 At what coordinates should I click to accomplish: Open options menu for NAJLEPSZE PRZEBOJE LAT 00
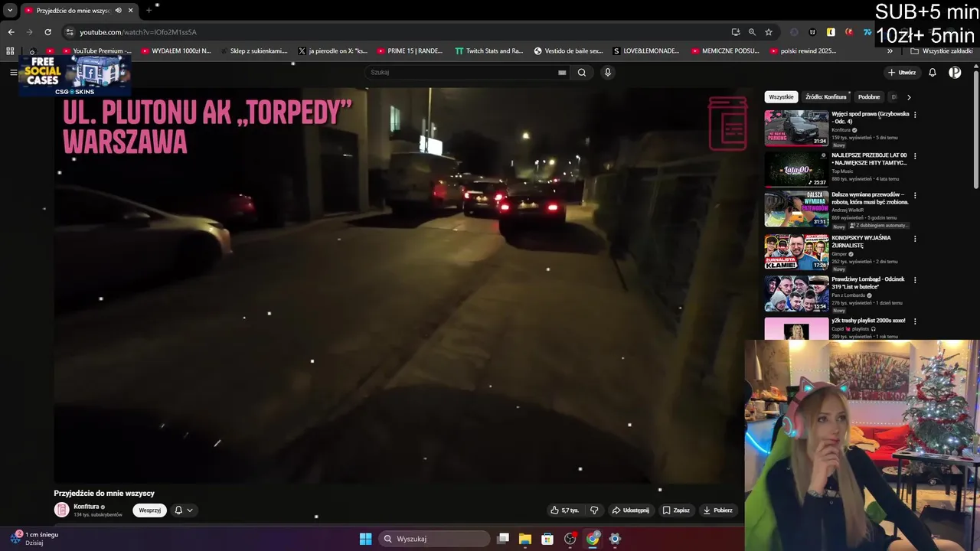(915, 156)
